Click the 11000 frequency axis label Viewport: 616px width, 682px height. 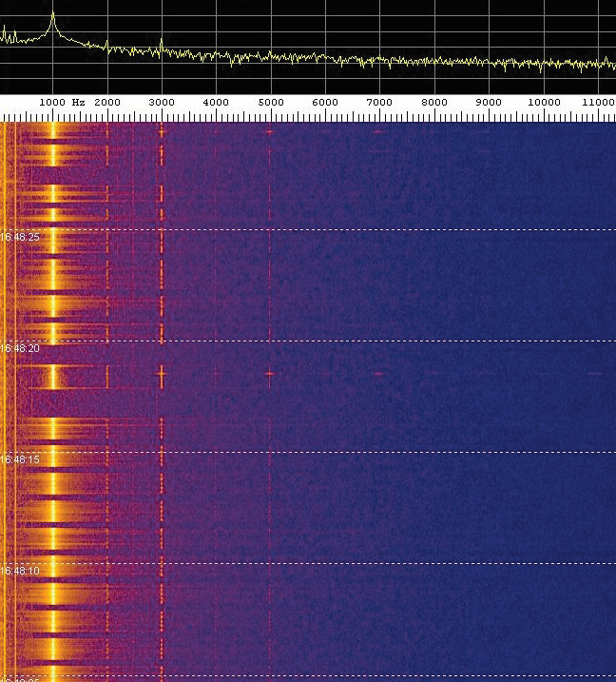click(x=598, y=102)
